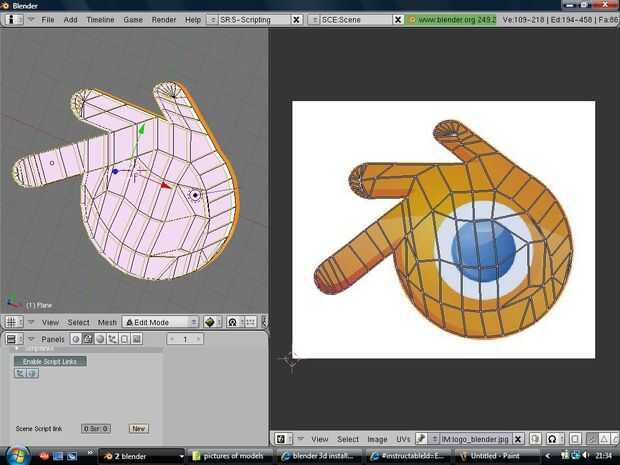Switch to the Untitled - Paint taskbar window
Screen dimensions: 620x465
[495, 456]
